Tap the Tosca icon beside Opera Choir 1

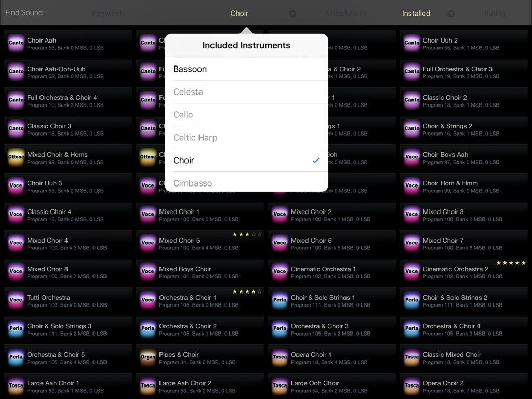tap(280, 357)
